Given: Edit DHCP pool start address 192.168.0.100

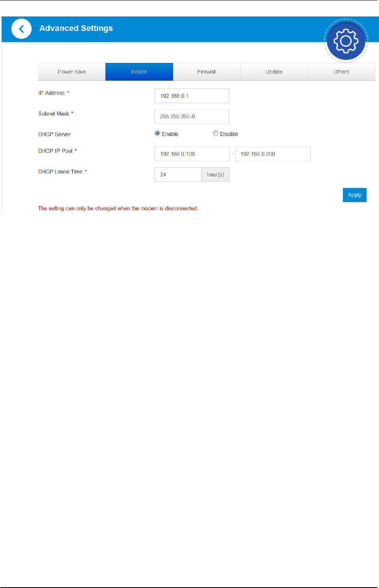Looking at the screenshot, I should click(x=192, y=154).
